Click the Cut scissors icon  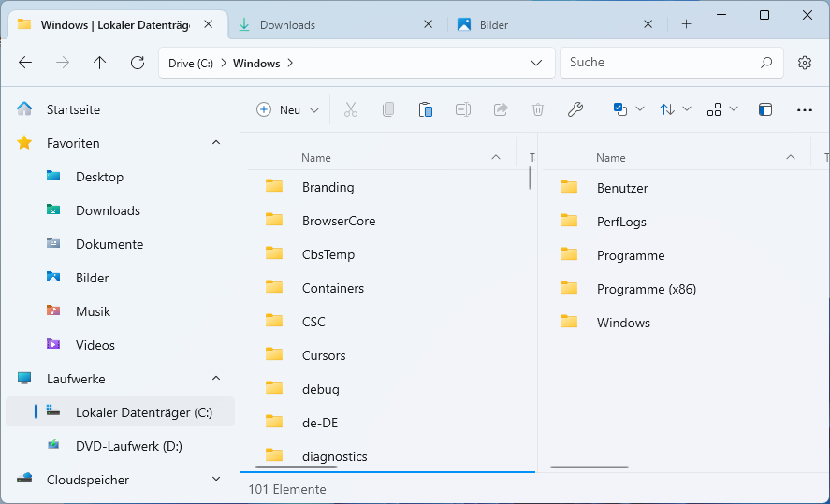pos(350,109)
